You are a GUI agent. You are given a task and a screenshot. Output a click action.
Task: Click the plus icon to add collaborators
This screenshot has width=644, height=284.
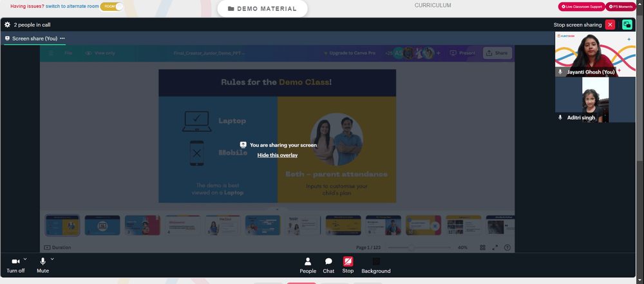tap(438, 53)
